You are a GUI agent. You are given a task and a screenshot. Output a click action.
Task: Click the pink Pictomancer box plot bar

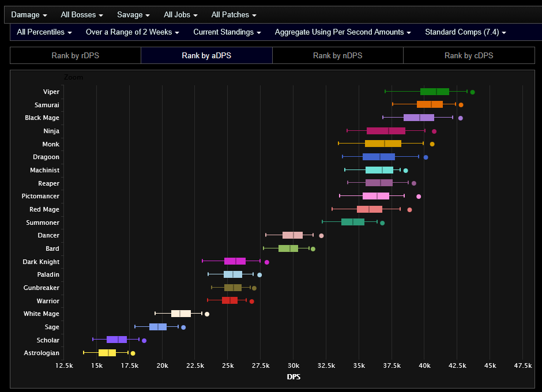pyautogui.click(x=376, y=196)
